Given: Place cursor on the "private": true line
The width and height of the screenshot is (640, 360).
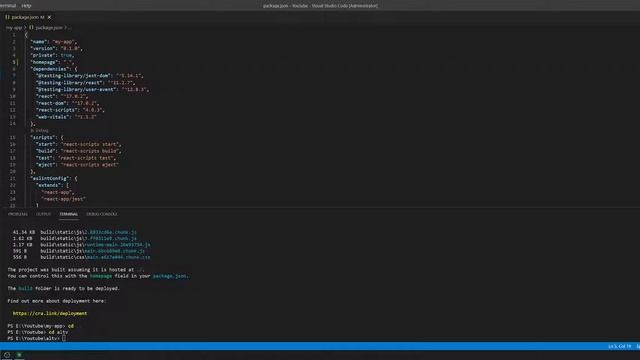Looking at the screenshot, I should click(x=52, y=56).
